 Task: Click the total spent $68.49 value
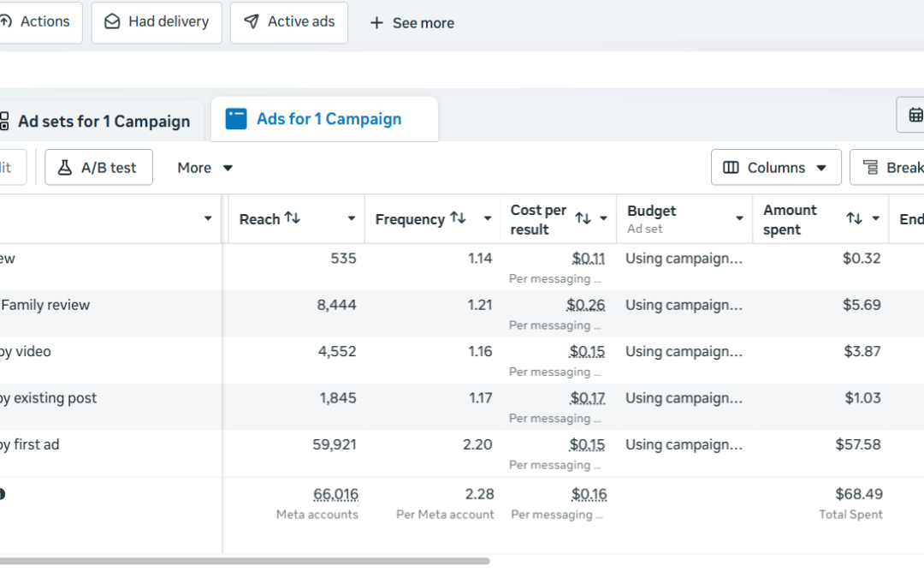tap(859, 494)
